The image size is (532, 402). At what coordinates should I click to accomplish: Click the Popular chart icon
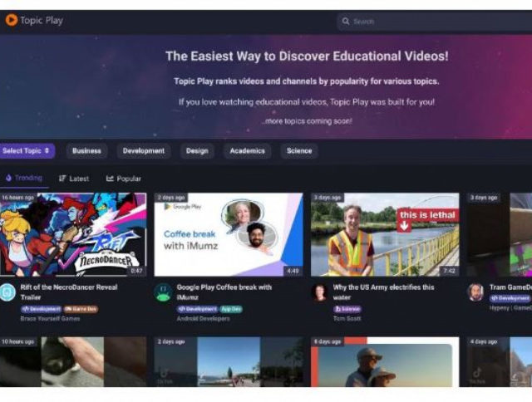(110, 179)
